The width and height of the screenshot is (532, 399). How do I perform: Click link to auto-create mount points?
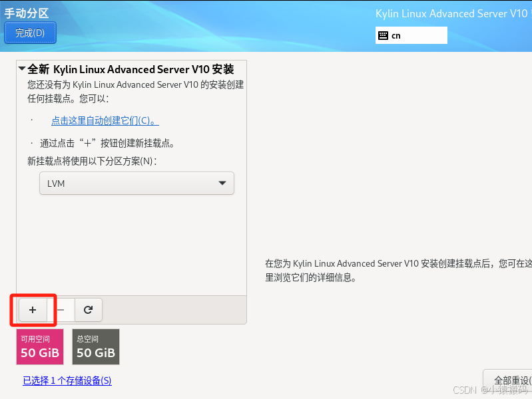(x=105, y=120)
